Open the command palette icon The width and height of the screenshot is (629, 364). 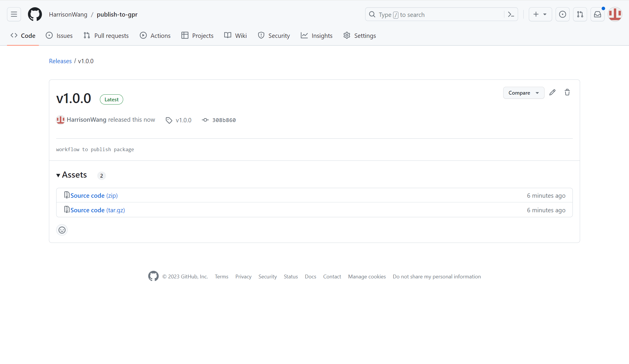(511, 14)
